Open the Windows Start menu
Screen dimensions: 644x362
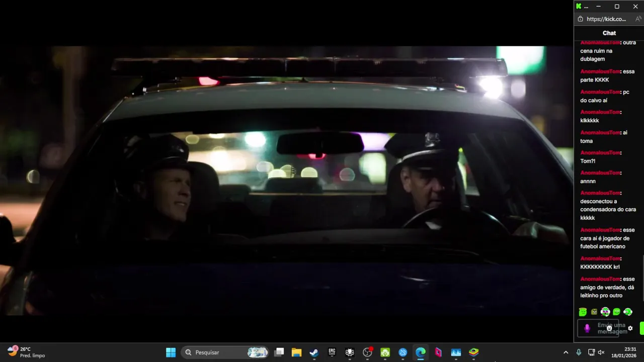coord(171,352)
